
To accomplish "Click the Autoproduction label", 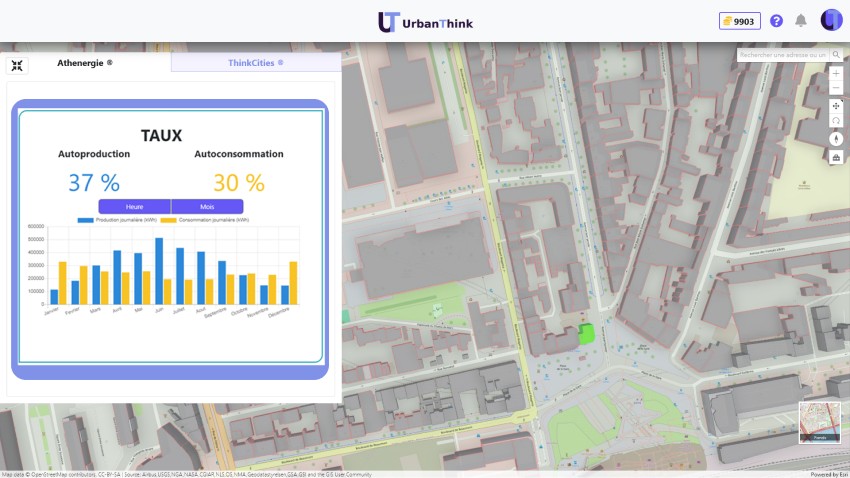I will coord(94,154).
